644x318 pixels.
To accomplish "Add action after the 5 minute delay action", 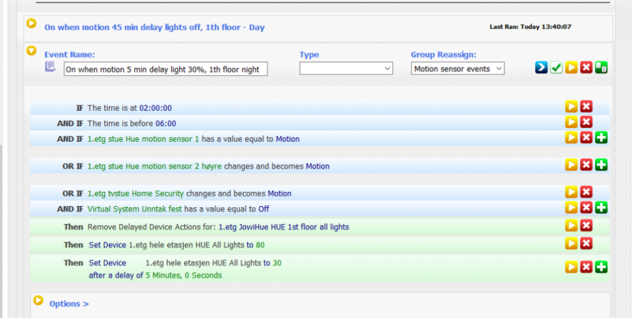I will point(601,267).
